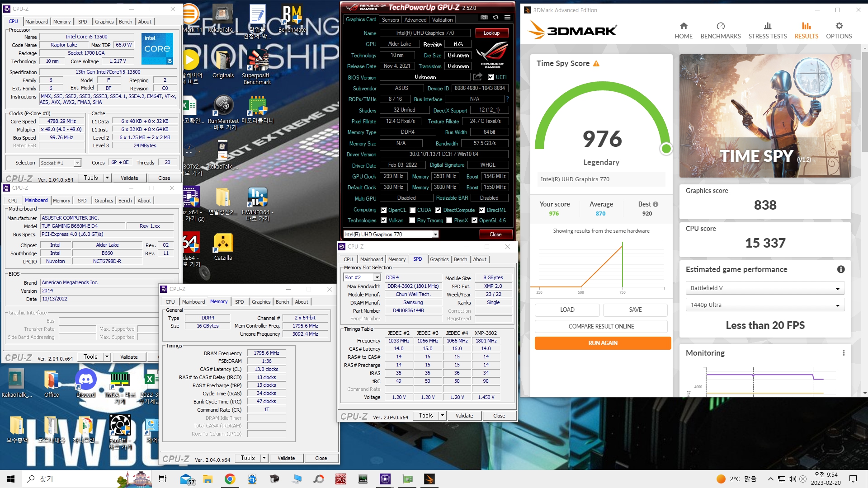Toggle OpenCL checkbox in GPU-Z
Screen dimensions: 868x488
(383, 210)
